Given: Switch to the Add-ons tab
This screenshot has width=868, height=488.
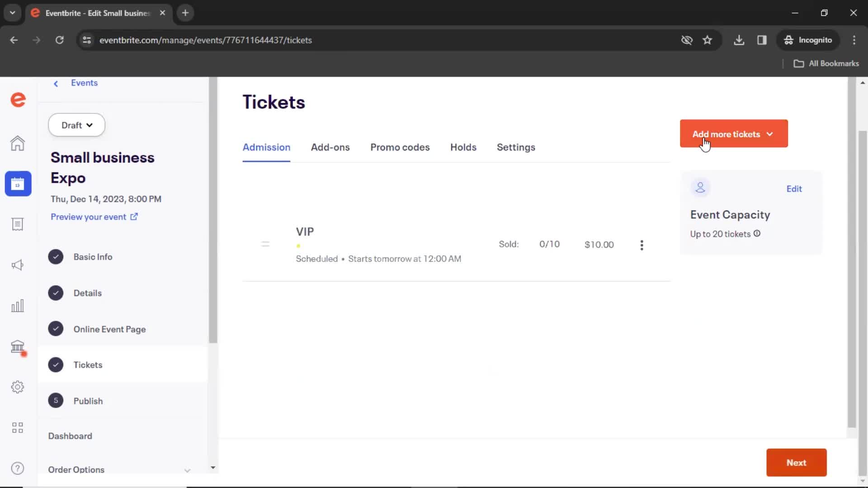Looking at the screenshot, I should (330, 147).
